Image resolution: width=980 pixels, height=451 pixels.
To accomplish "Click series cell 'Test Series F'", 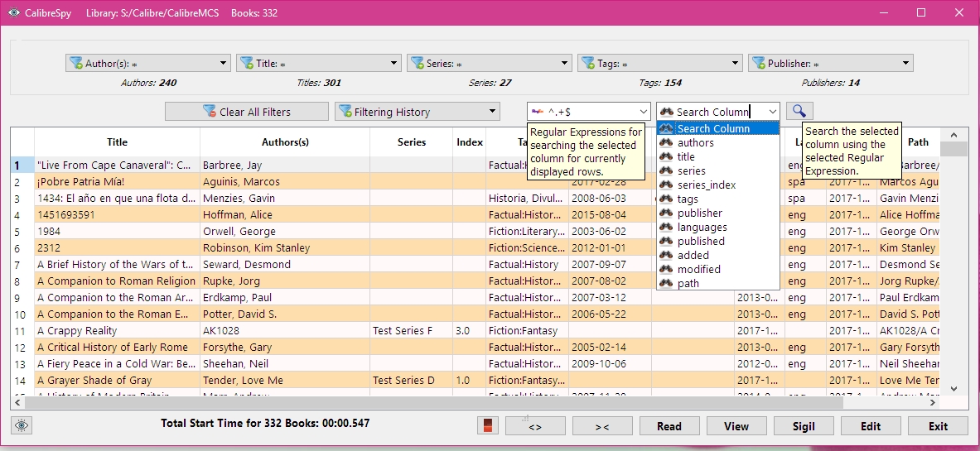I will [x=411, y=330].
